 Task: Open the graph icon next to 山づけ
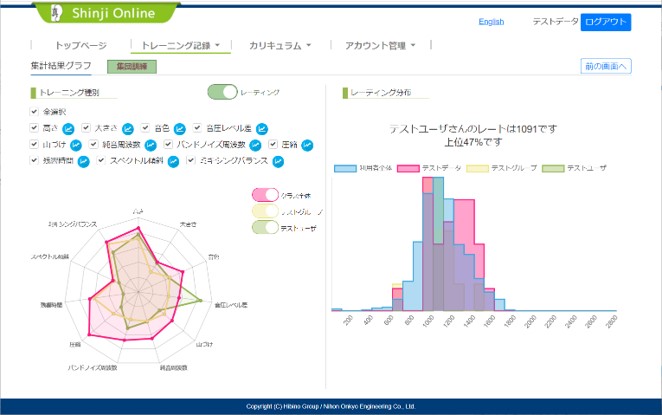pos(76,145)
